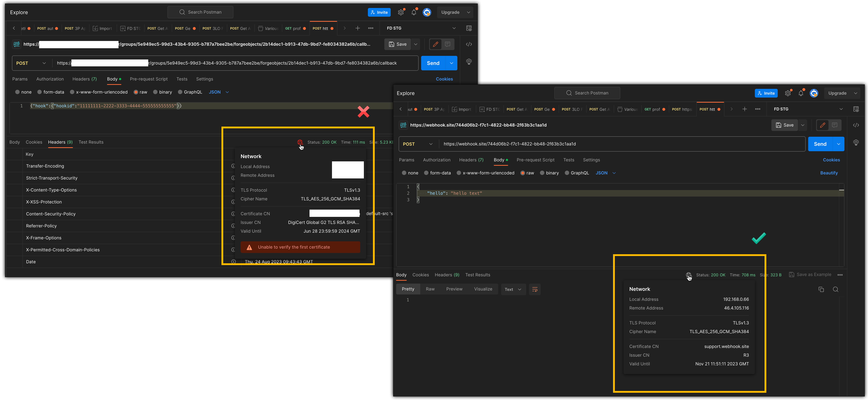This screenshot has width=868, height=400.
Task: Select 'none' body type in right window
Action: pyautogui.click(x=410, y=173)
